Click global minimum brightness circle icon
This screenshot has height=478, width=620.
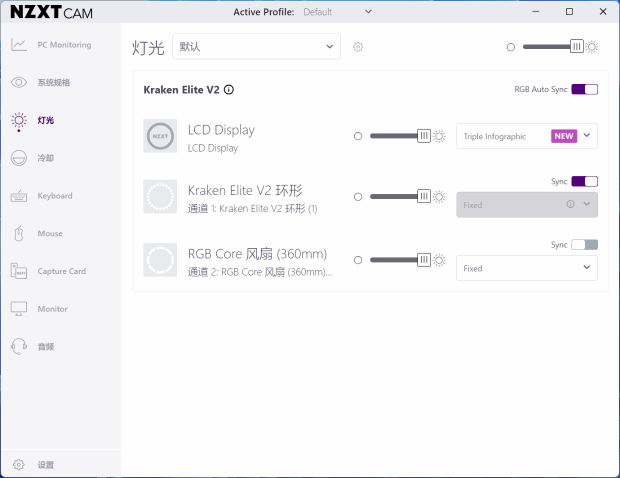click(x=511, y=47)
